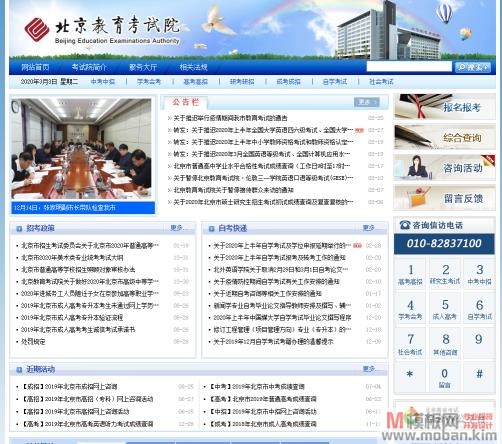
Task: Open the 服务大厅 menu item
Action: [x=143, y=67]
